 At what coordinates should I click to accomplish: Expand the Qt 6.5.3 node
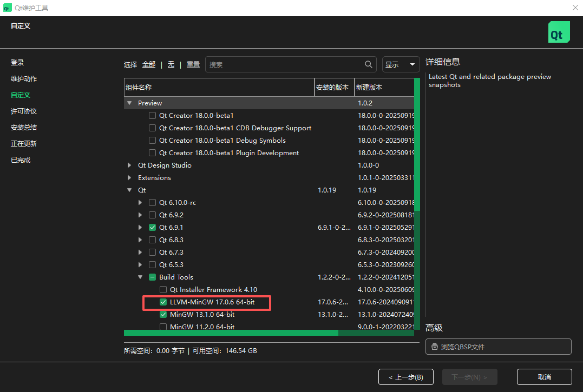(x=140, y=265)
